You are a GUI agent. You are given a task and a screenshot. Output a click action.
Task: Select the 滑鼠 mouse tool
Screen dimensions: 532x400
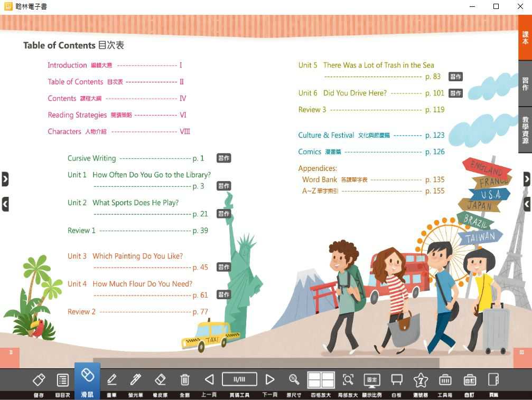[x=88, y=380]
